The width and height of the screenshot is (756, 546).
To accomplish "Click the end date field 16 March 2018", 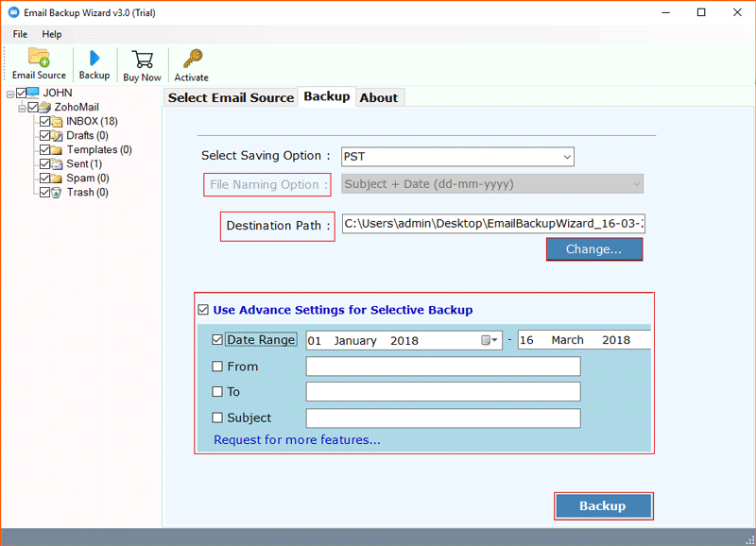I will click(584, 340).
